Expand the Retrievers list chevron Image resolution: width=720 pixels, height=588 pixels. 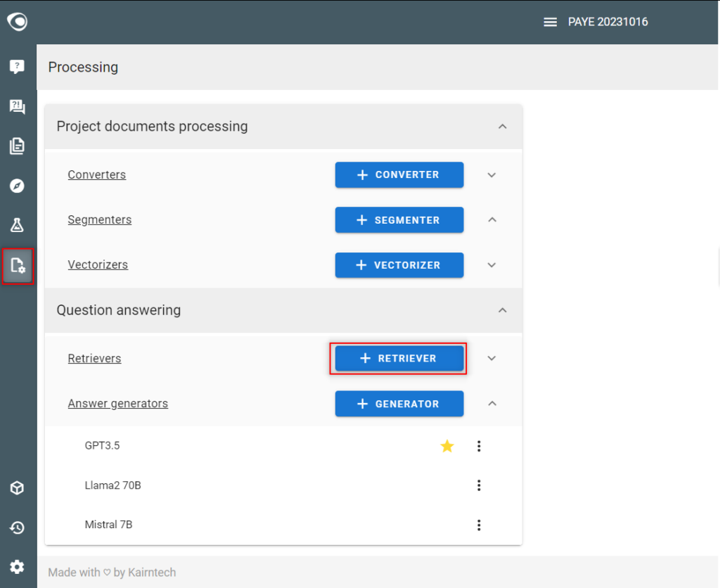(491, 358)
